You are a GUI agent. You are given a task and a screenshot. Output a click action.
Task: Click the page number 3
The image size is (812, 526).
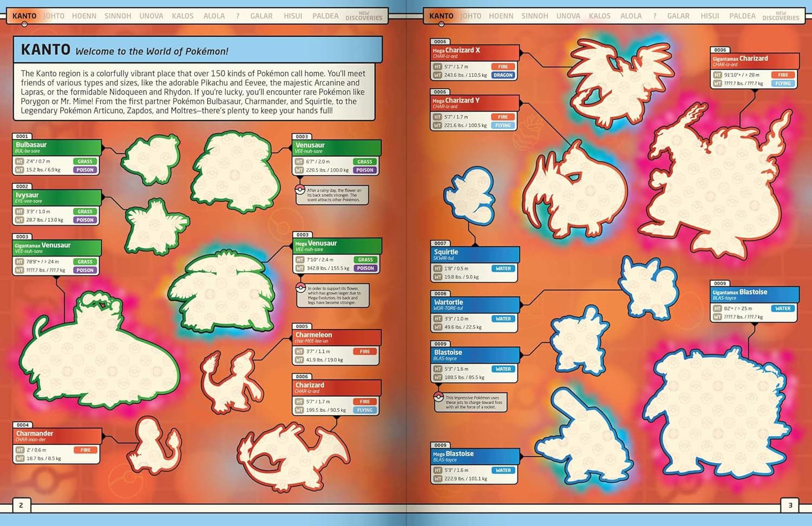click(x=790, y=505)
